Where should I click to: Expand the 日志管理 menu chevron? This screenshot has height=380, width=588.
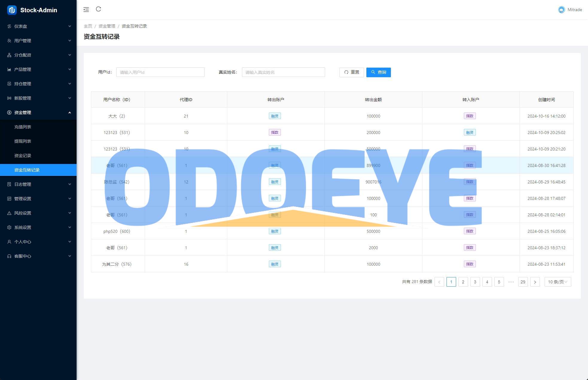point(70,184)
